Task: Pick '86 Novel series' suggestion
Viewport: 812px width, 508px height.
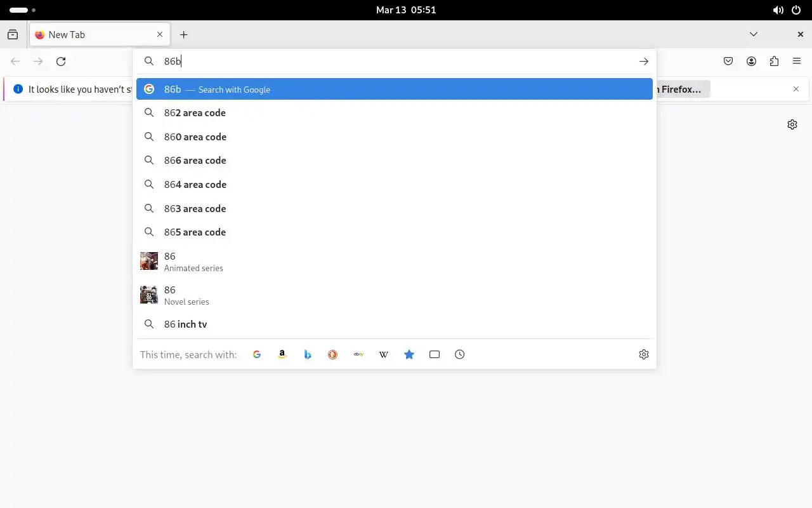Action: coord(395,295)
